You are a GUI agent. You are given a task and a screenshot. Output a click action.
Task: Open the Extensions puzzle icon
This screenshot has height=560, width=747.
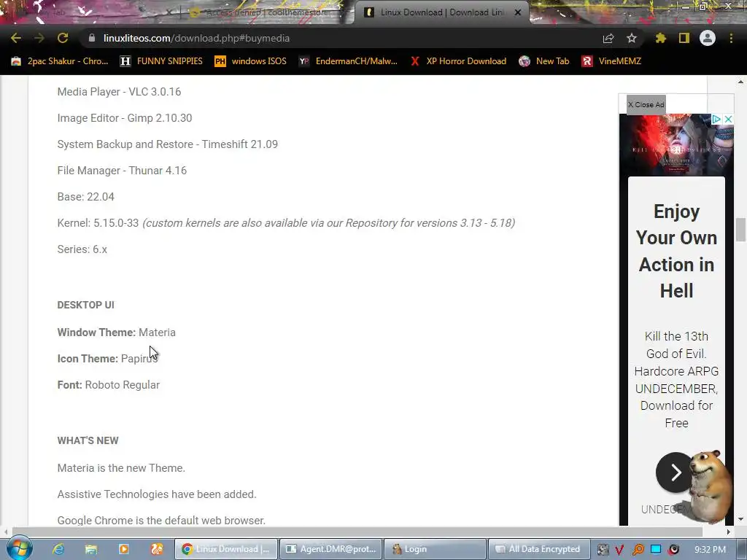[x=661, y=38]
